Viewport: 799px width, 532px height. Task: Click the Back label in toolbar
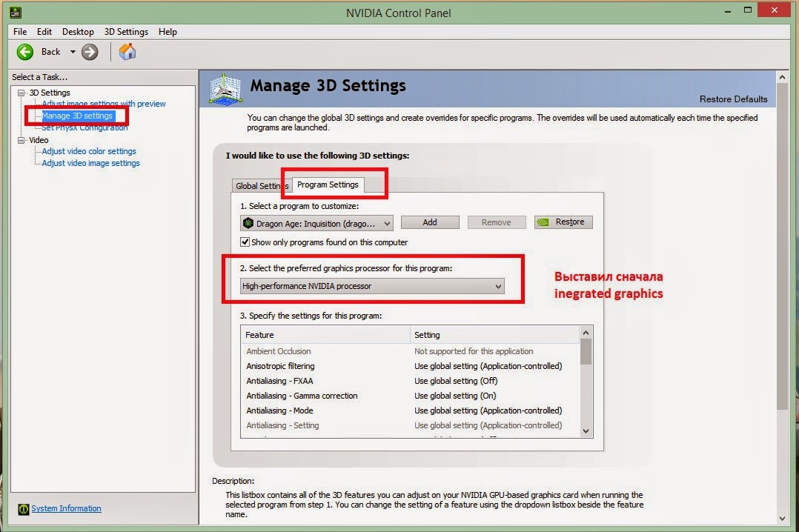[x=50, y=52]
